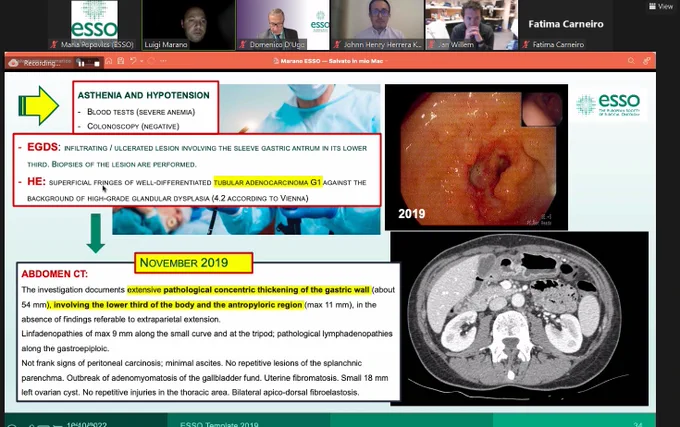
Task: Click the 2019 endoscopy image on the slide
Action: click(476, 157)
